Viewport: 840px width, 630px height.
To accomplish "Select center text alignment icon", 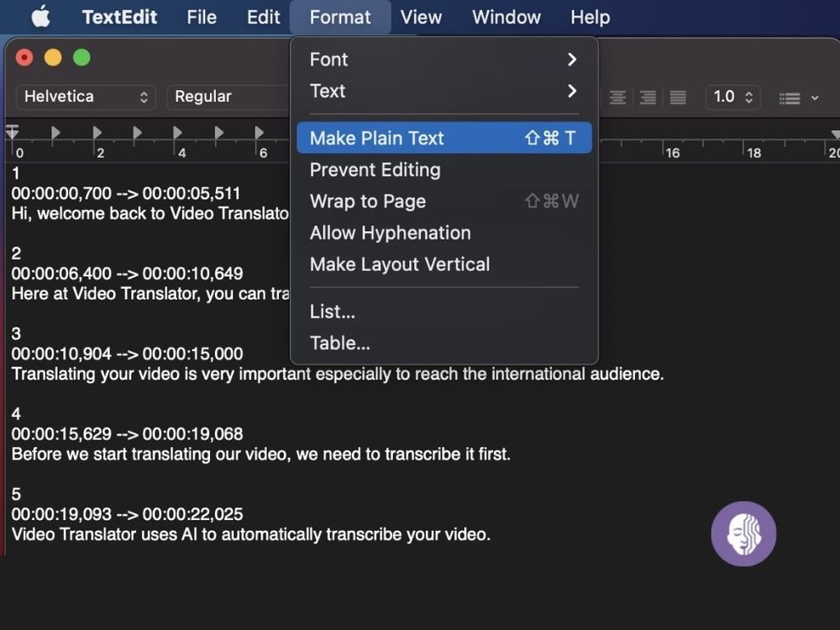I will click(617, 97).
